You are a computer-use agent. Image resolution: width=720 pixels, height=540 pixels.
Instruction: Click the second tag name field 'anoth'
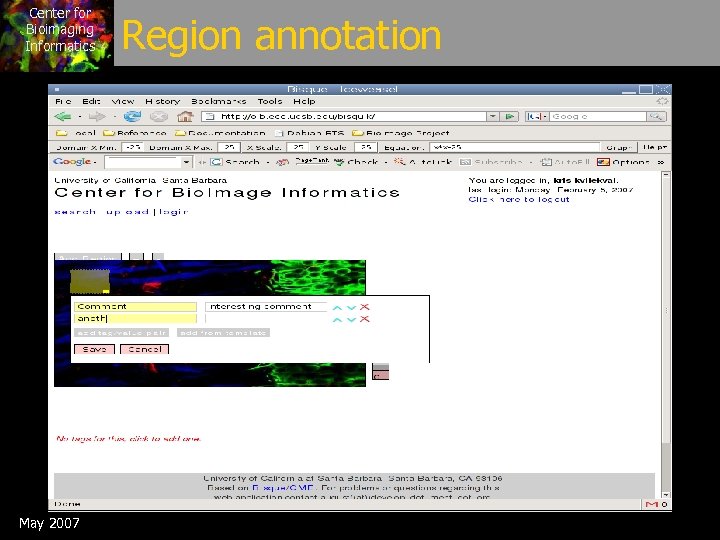(x=135, y=319)
